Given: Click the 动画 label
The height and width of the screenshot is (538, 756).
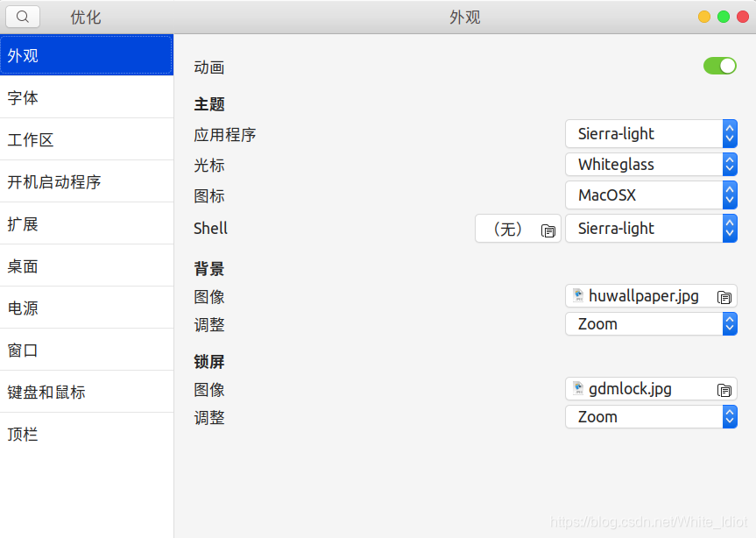Looking at the screenshot, I should [209, 67].
